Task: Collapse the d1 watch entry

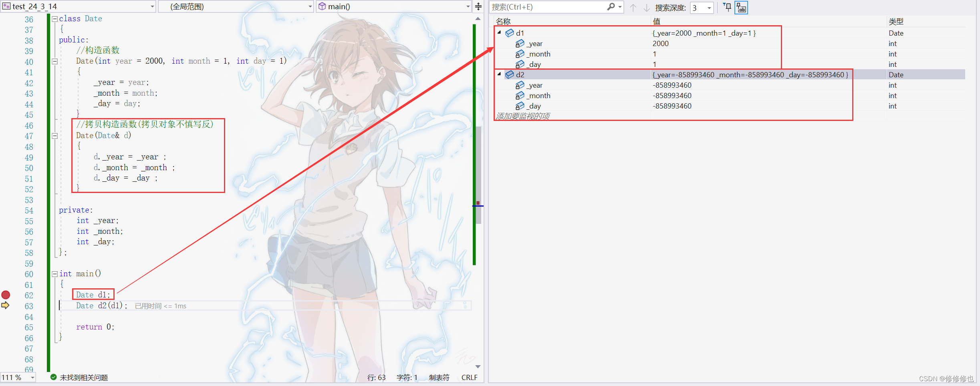Action: point(499,32)
